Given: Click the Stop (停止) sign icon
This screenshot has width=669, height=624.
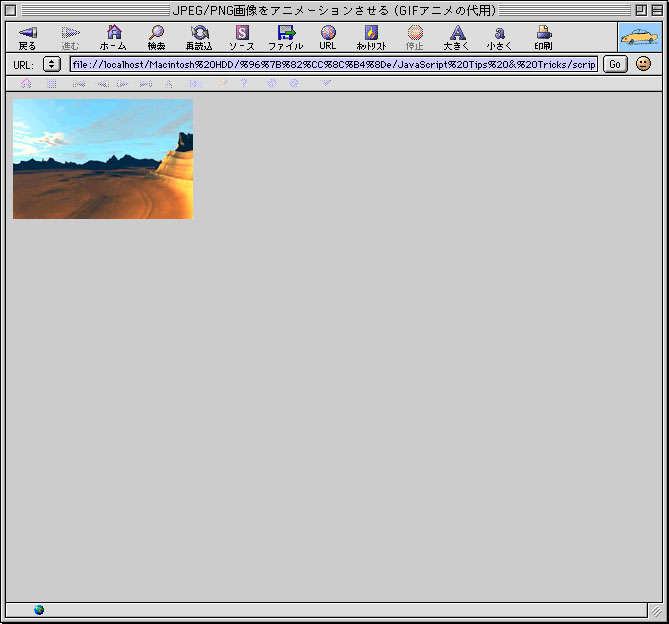Looking at the screenshot, I should coord(415,38).
